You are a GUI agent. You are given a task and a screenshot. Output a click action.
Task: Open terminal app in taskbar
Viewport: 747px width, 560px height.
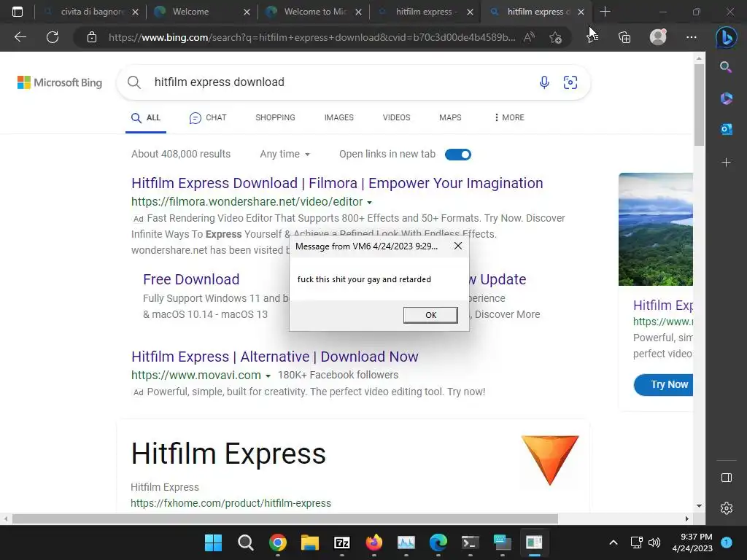tap(471, 542)
